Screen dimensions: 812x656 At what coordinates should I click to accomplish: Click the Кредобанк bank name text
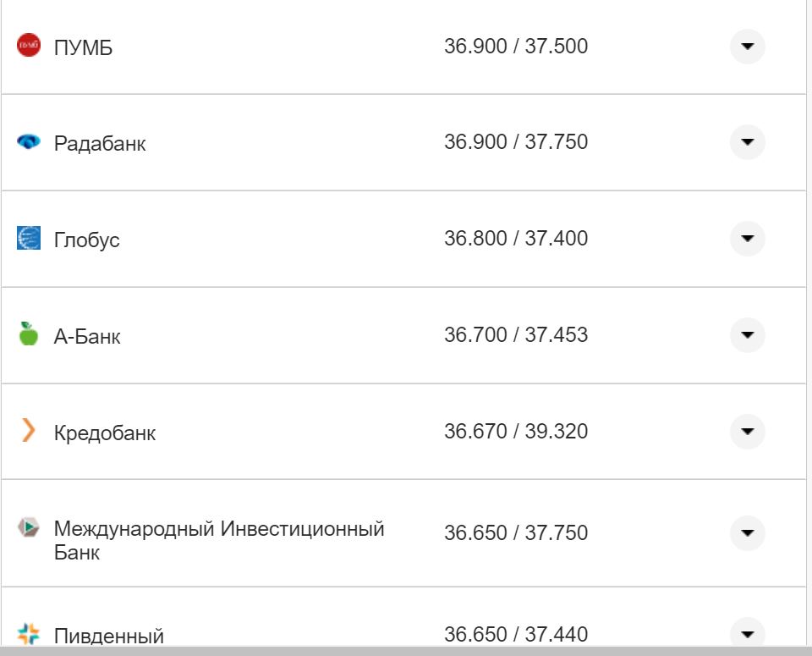[x=105, y=432]
